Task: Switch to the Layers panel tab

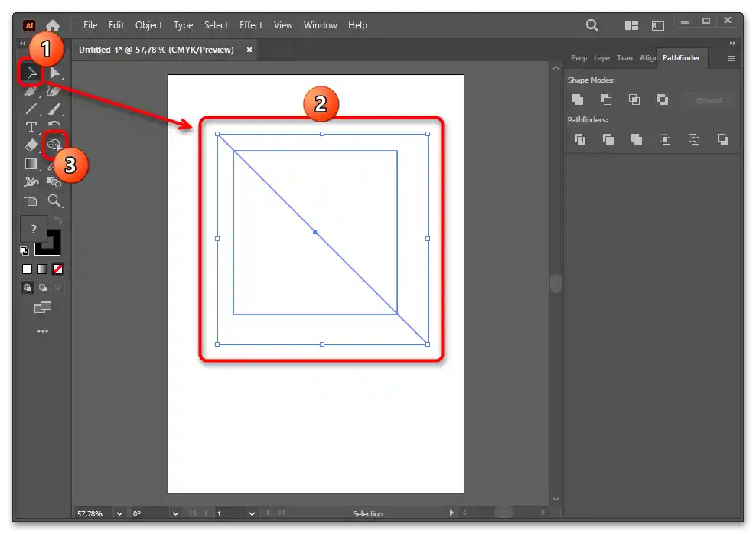Action: click(601, 58)
